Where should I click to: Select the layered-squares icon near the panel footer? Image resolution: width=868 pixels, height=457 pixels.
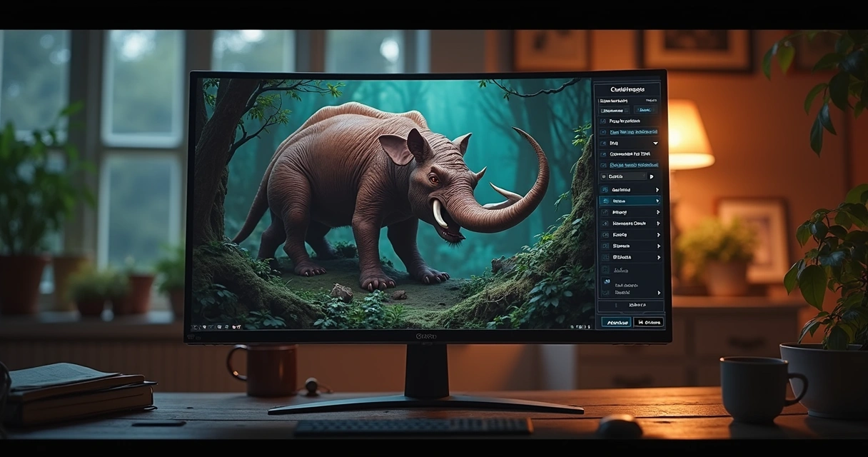(x=607, y=281)
